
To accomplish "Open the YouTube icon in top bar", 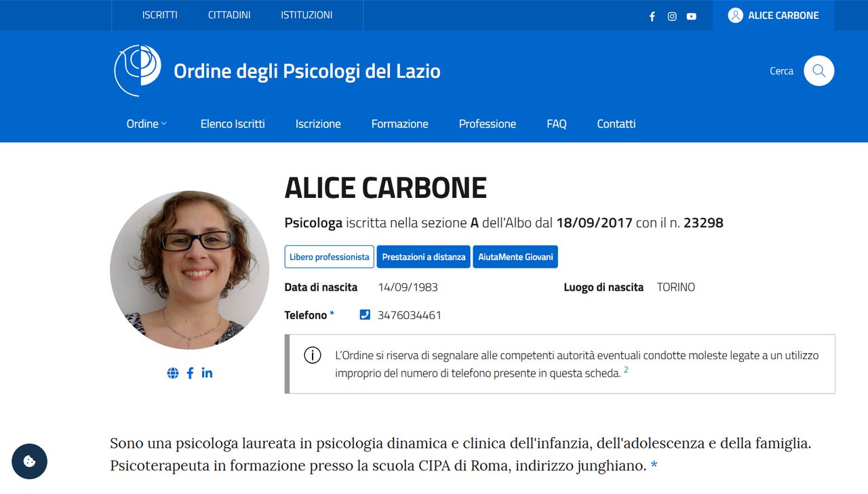I will pos(691,16).
